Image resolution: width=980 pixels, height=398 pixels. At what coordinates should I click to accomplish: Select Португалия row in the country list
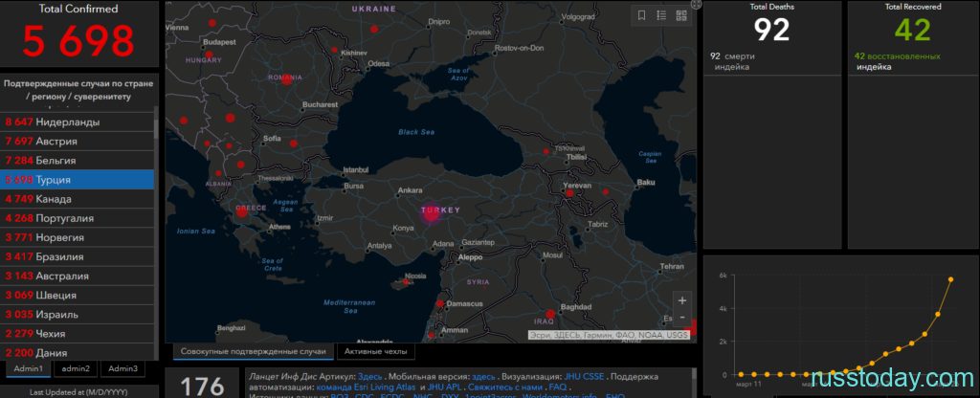tap(77, 218)
